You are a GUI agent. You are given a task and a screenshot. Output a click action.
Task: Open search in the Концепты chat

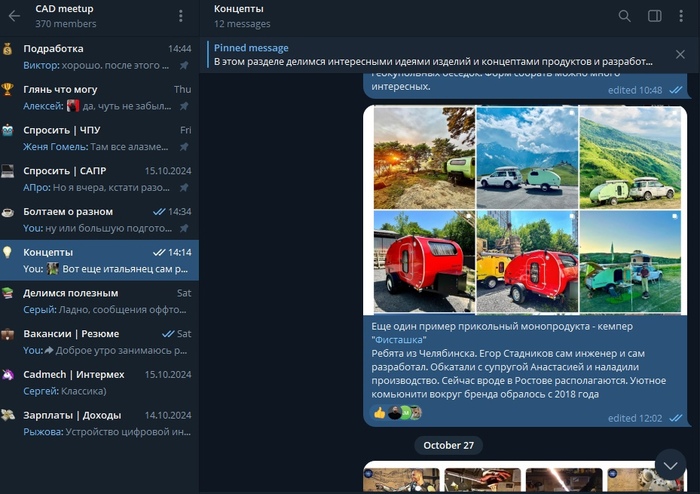[624, 16]
